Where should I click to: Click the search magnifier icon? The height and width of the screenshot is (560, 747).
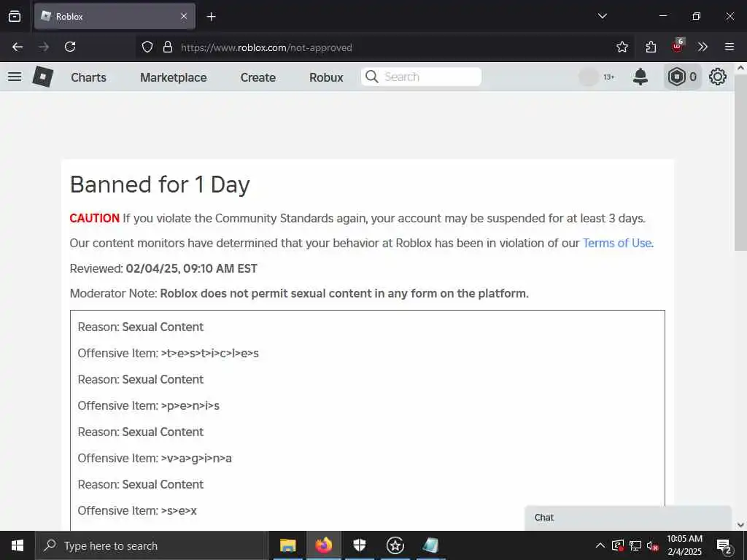(371, 77)
